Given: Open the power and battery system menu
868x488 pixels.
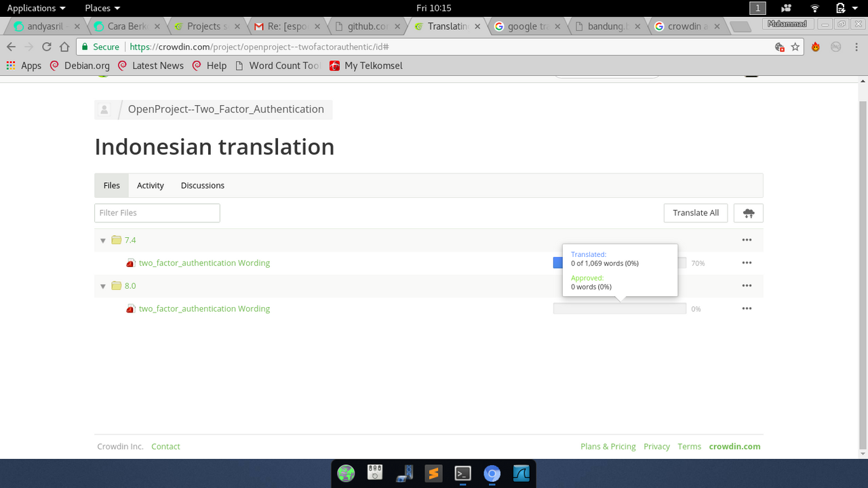Looking at the screenshot, I should click(x=846, y=8).
